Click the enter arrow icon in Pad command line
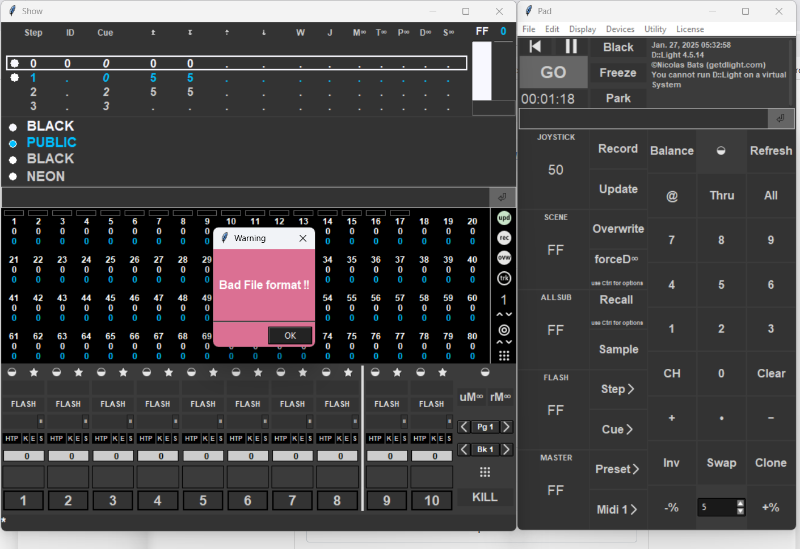Image resolution: width=800 pixels, height=549 pixels. (x=781, y=118)
